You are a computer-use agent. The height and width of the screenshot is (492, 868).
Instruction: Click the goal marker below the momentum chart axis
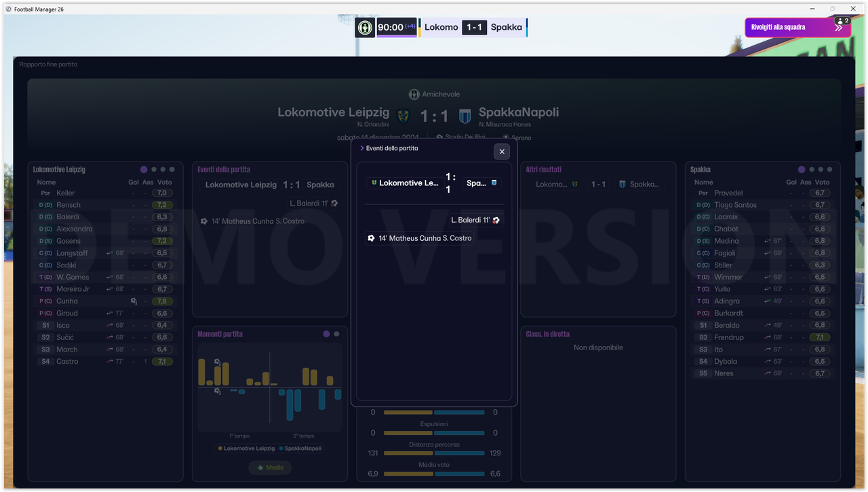217,391
